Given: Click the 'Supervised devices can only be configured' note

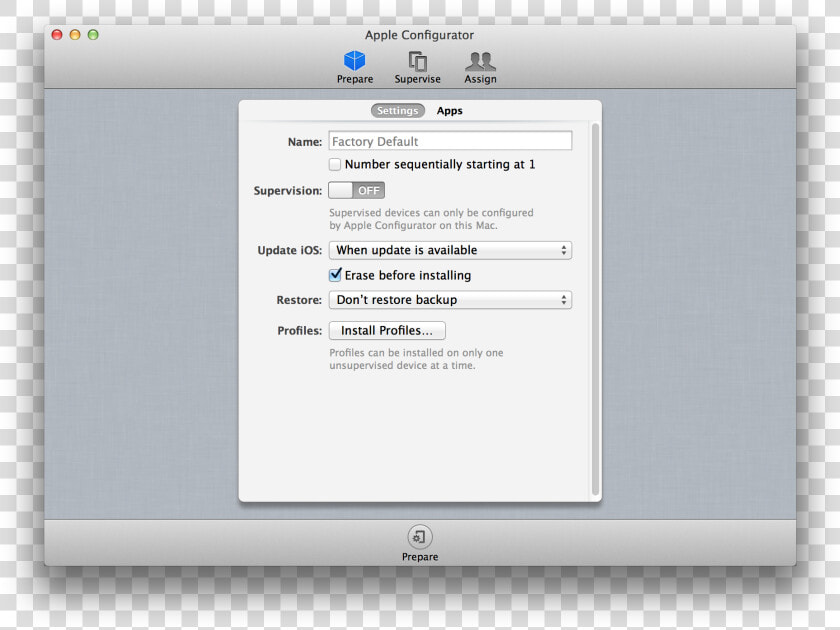Looking at the screenshot, I should pyautogui.click(x=431, y=219).
